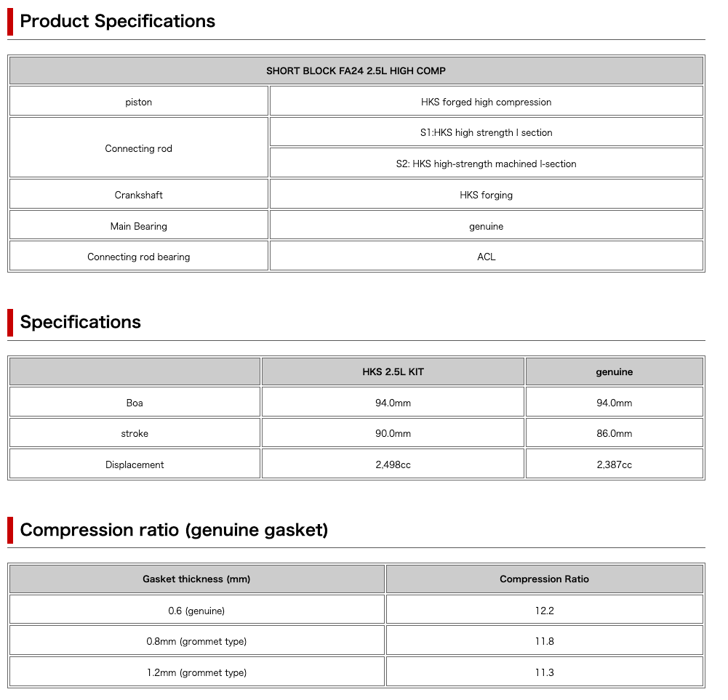Click the 12.2 compression ratio value

click(544, 611)
